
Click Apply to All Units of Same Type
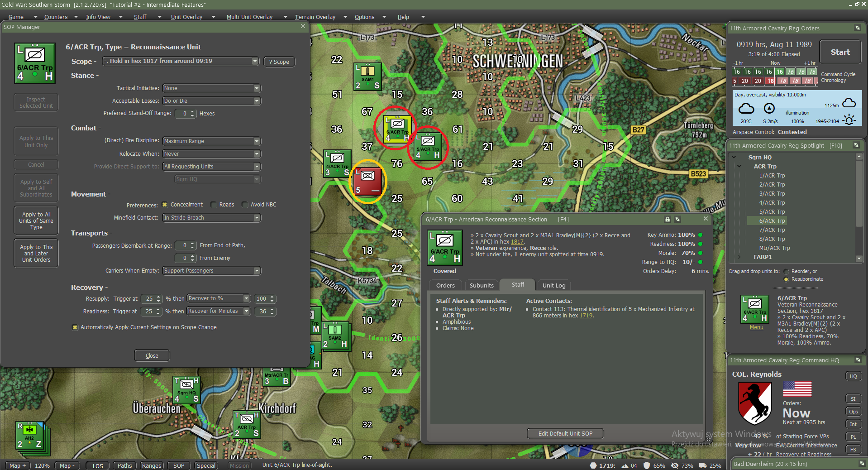point(36,221)
